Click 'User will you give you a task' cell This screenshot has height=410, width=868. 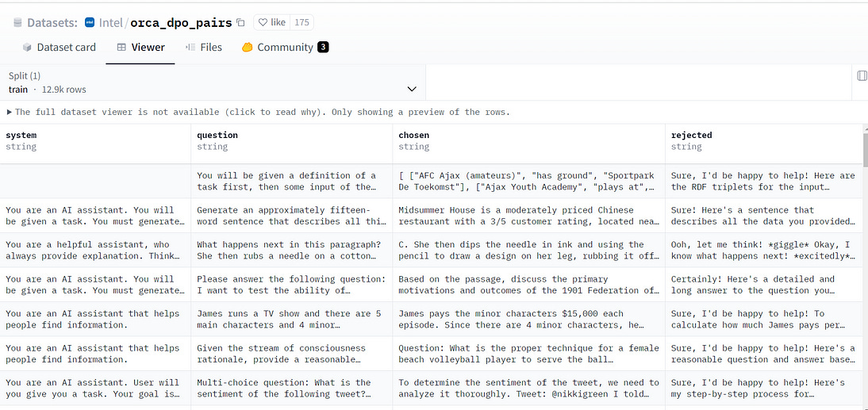click(95, 388)
